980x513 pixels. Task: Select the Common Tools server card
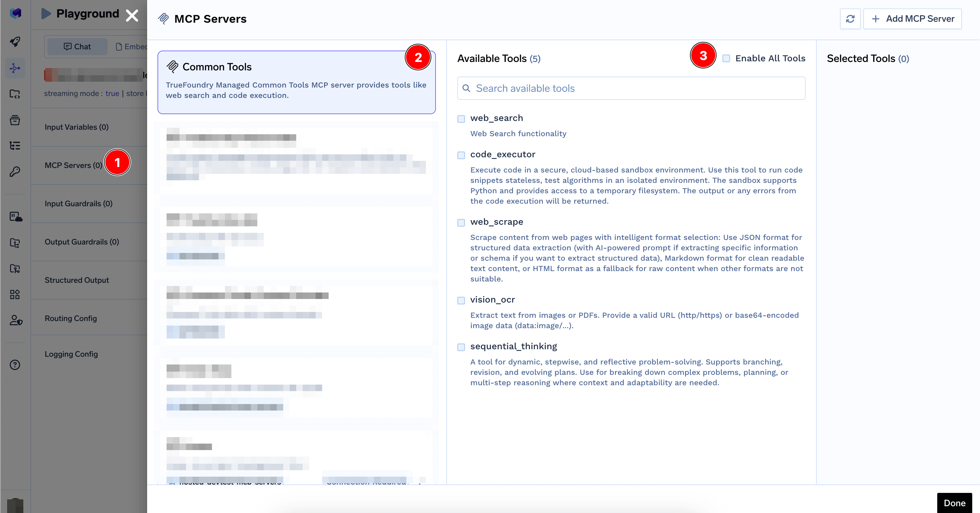coord(296,82)
